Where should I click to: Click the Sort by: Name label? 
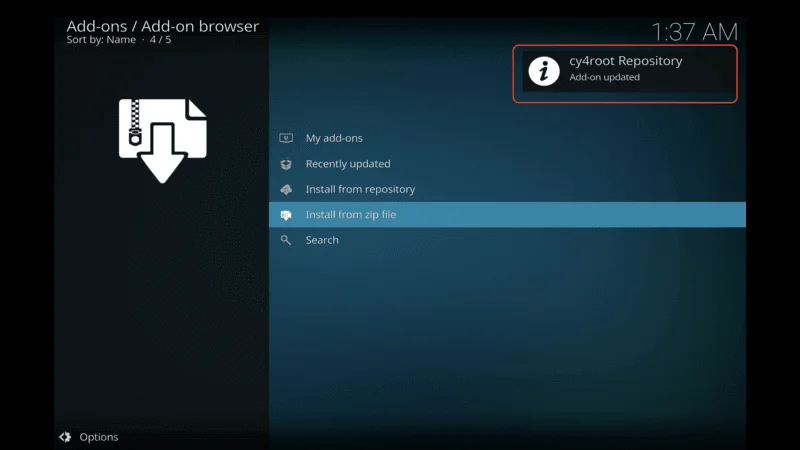click(x=101, y=40)
